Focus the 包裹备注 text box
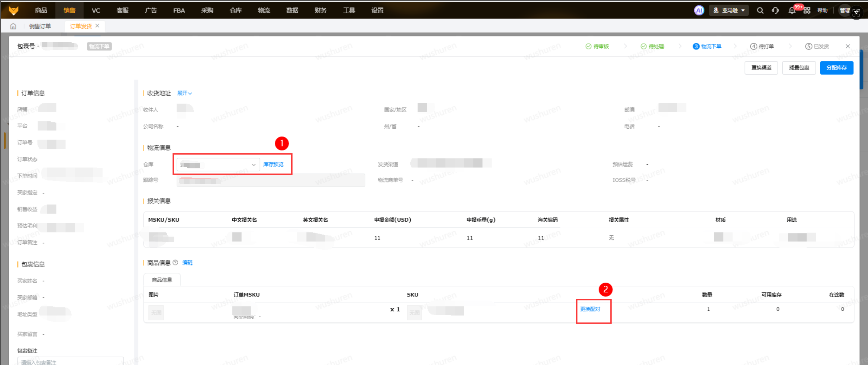 coord(71,361)
